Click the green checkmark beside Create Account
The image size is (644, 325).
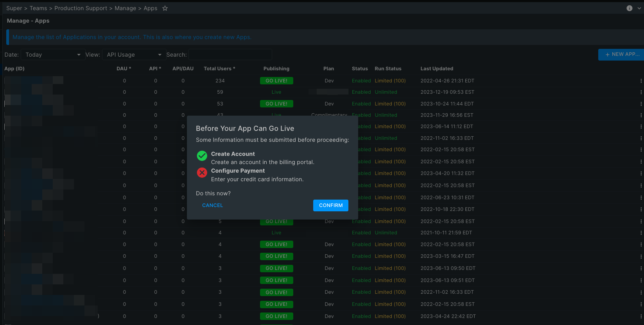(202, 156)
